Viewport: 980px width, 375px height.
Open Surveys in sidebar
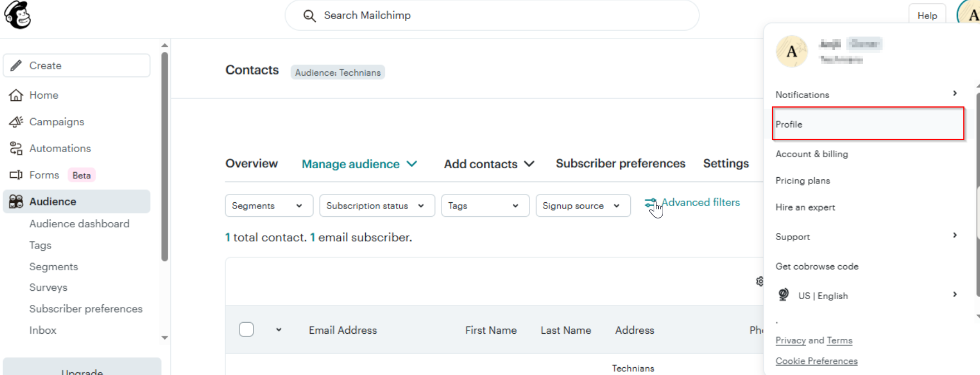[48, 288]
